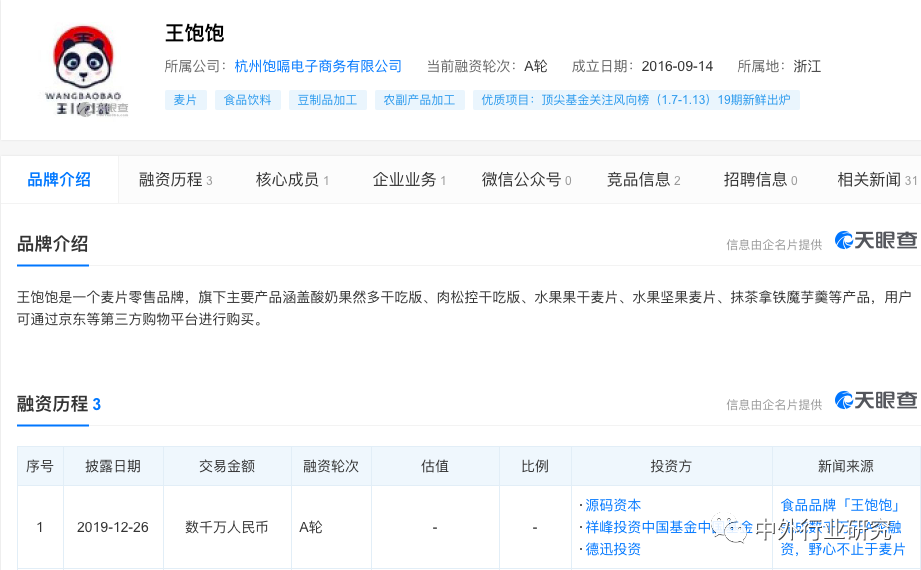Click the 2019-12-26 date cell
Screen dimensions: 921x570
click(x=113, y=527)
